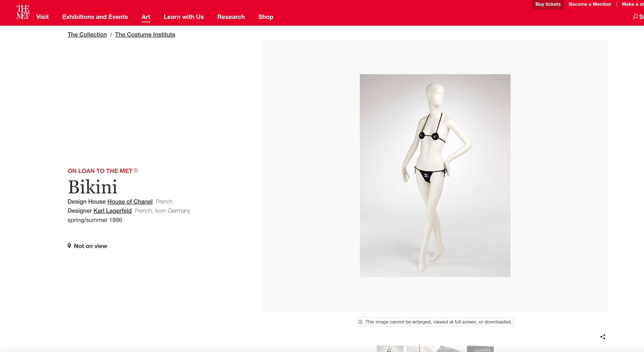Open Learn with Us menu
Screen dimensions: 644x352
184,17
